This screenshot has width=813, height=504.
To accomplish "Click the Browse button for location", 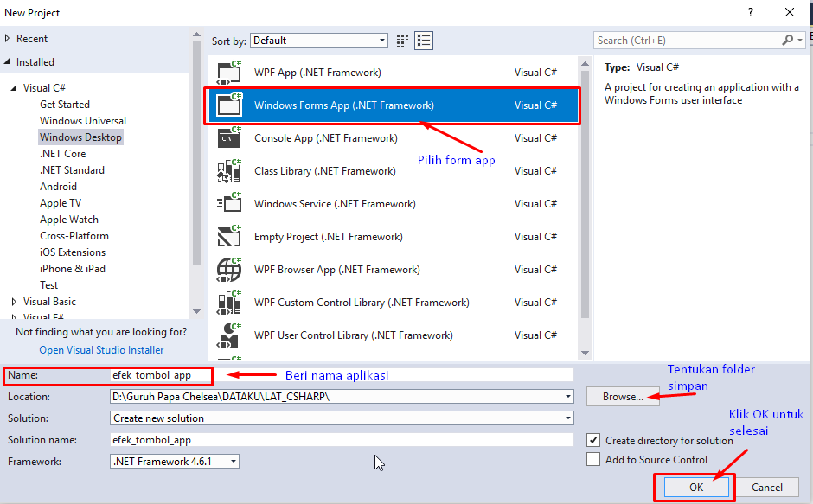I will coord(623,396).
